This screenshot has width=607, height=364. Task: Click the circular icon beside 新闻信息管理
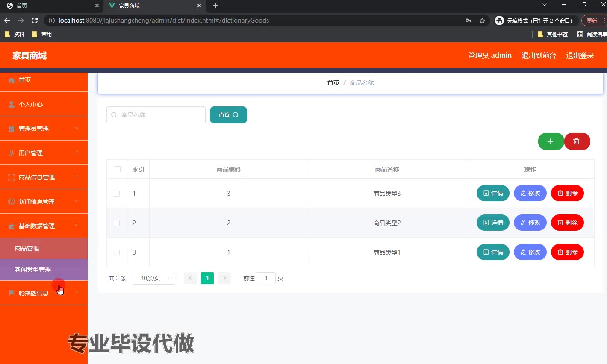click(x=12, y=202)
